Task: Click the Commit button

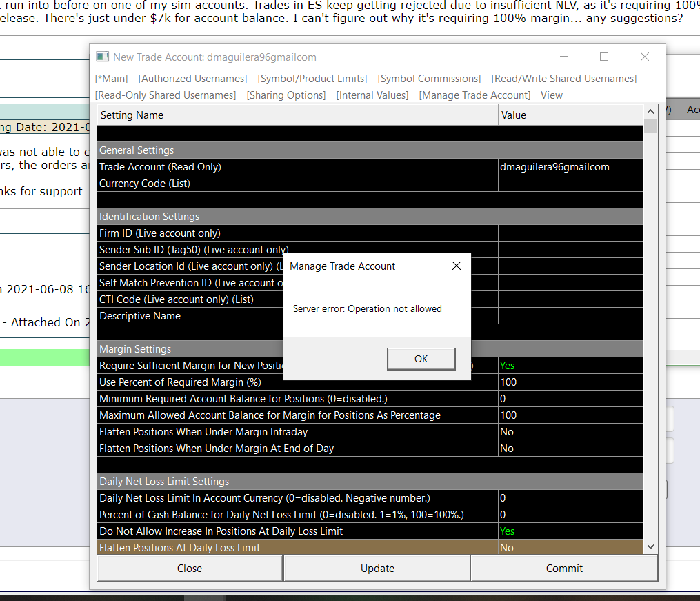Action: [x=564, y=569]
